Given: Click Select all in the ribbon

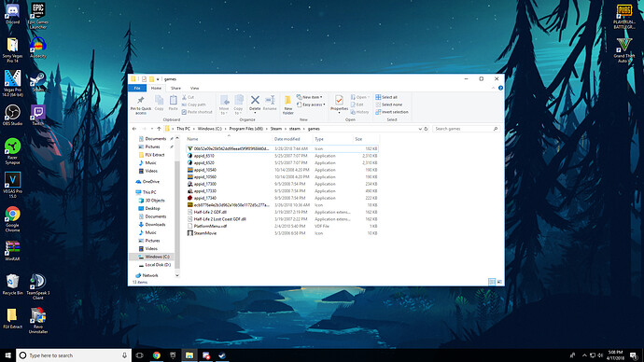Looking at the screenshot, I should (x=386, y=97).
